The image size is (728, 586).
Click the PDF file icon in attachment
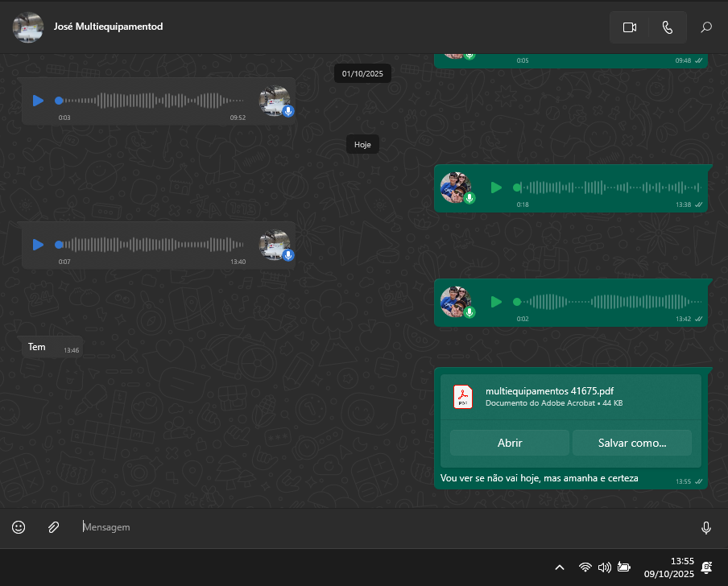click(x=463, y=397)
